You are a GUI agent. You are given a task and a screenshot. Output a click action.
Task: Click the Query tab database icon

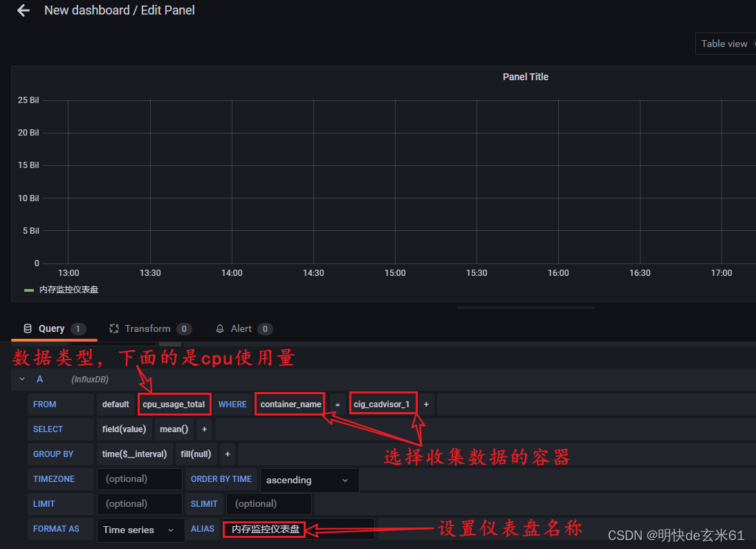[x=28, y=328]
